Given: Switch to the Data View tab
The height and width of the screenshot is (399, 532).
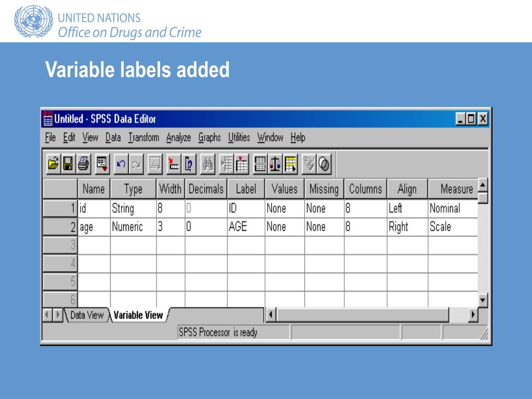Looking at the screenshot, I should [x=87, y=315].
